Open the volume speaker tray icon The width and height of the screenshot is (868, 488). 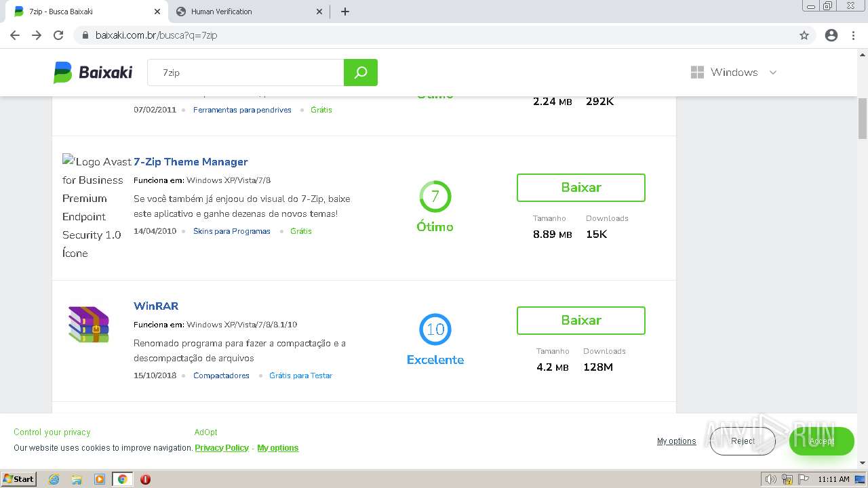(772, 479)
